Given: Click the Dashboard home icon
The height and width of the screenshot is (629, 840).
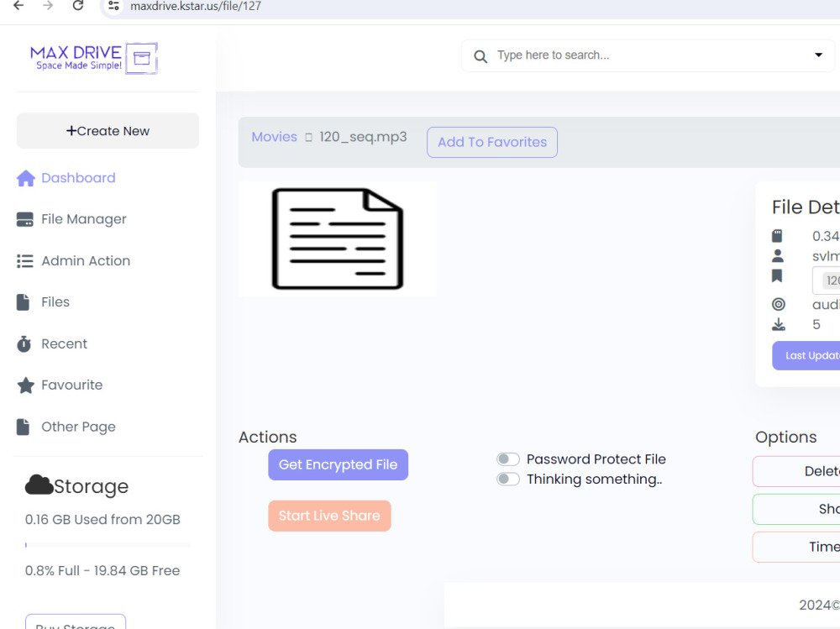Looking at the screenshot, I should pyautogui.click(x=25, y=178).
